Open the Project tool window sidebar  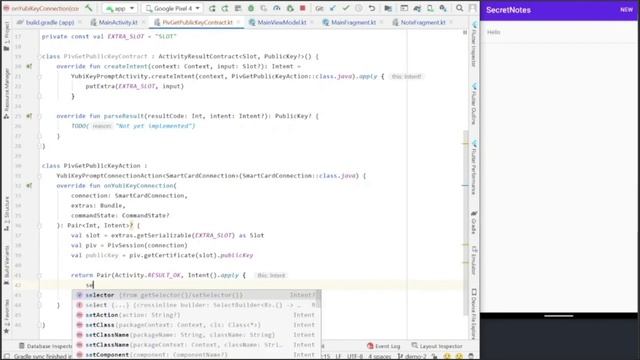[7, 37]
